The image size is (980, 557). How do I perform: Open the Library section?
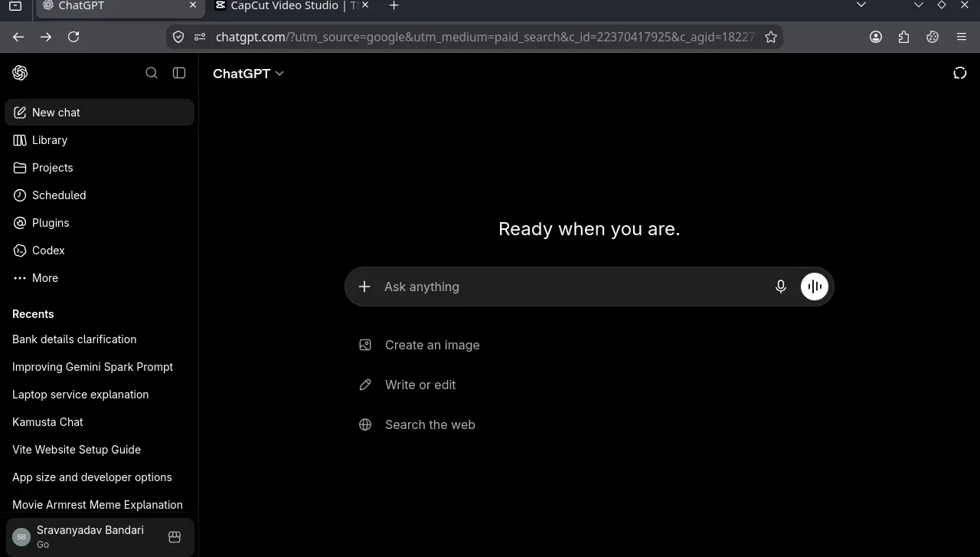coord(100,140)
